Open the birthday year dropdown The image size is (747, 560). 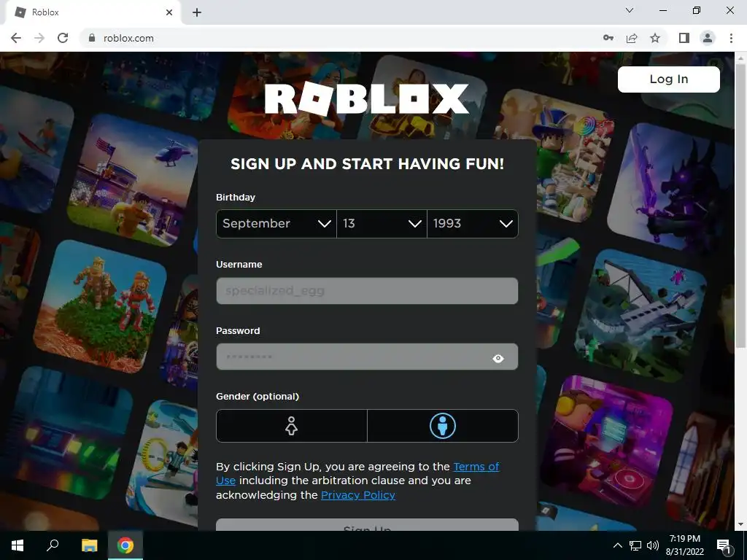[x=473, y=224]
